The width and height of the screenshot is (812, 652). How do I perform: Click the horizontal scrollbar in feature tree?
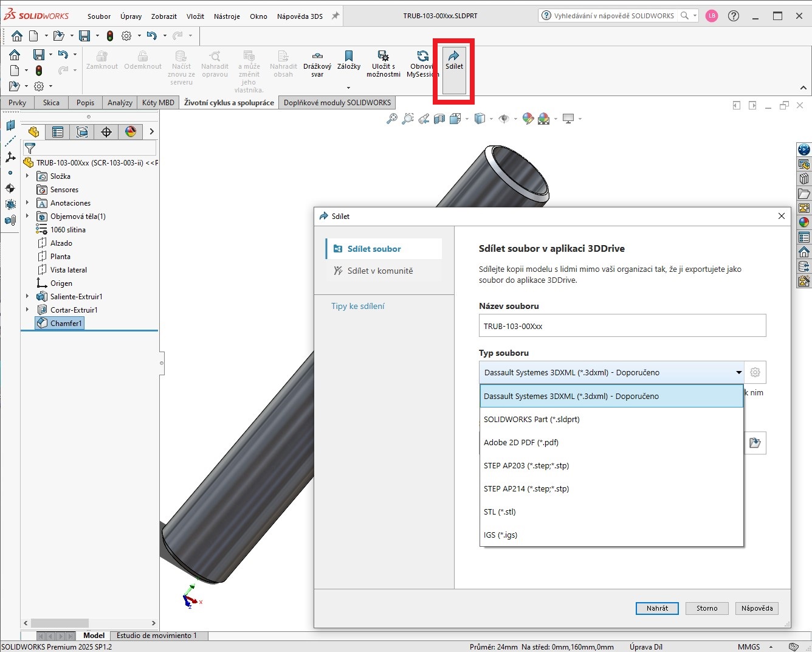point(59,623)
